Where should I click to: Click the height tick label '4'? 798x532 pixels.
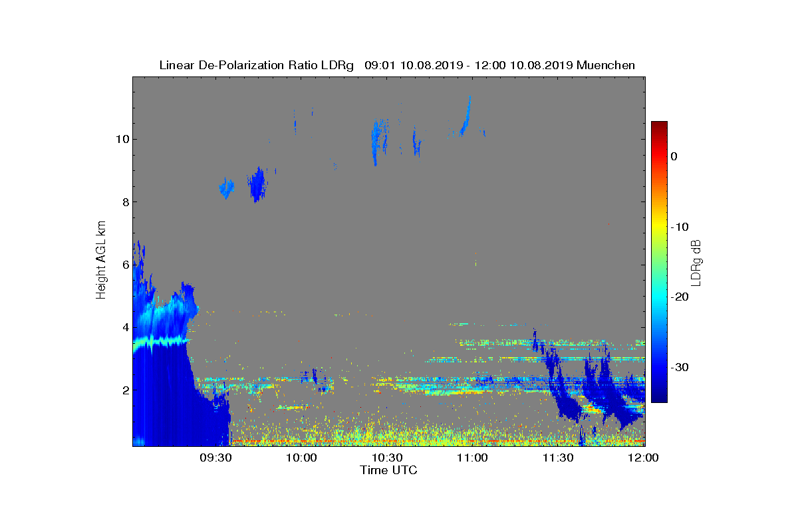tap(124, 327)
